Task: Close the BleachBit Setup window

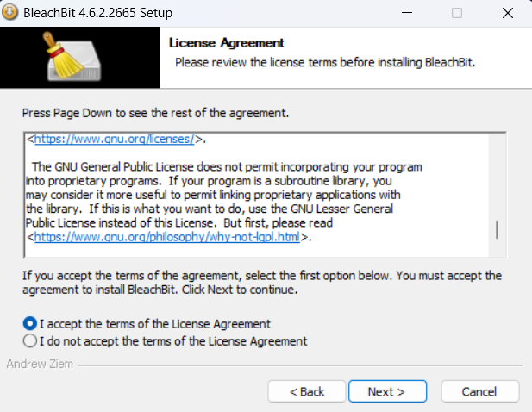Action: 508,13
